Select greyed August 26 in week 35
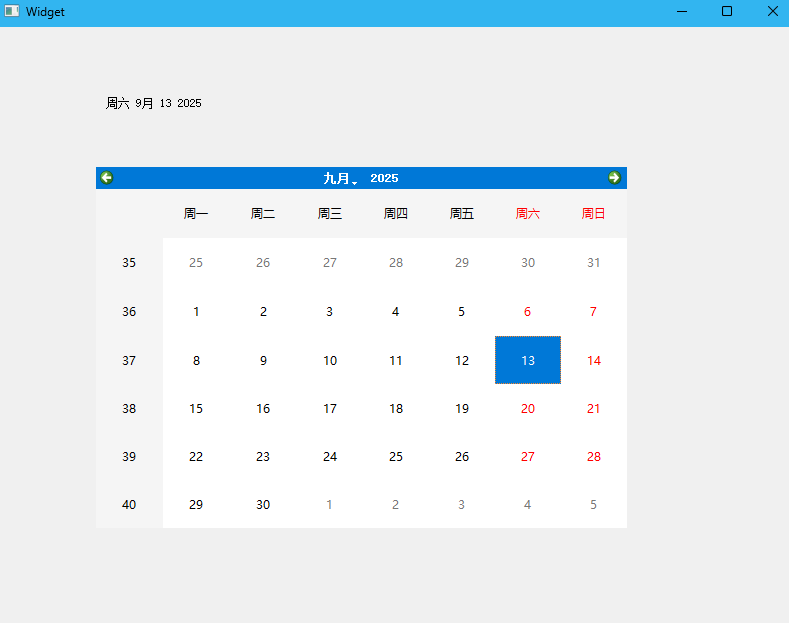The height and width of the screenshot is (623, 789). click(263, 263)
